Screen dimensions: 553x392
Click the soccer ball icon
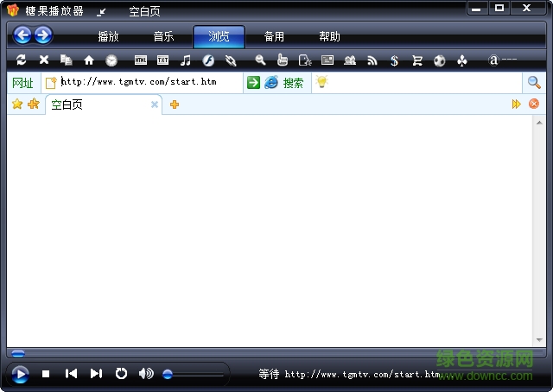pos(440,60)
